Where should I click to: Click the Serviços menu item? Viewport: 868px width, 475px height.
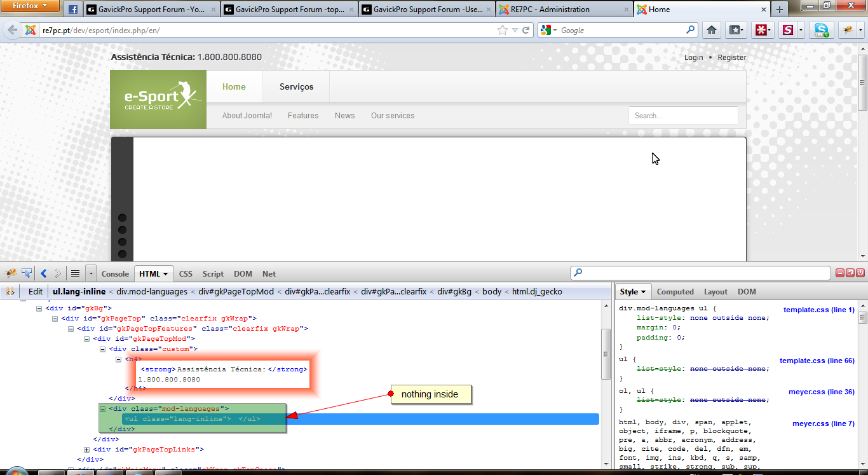tap(296, 86)
